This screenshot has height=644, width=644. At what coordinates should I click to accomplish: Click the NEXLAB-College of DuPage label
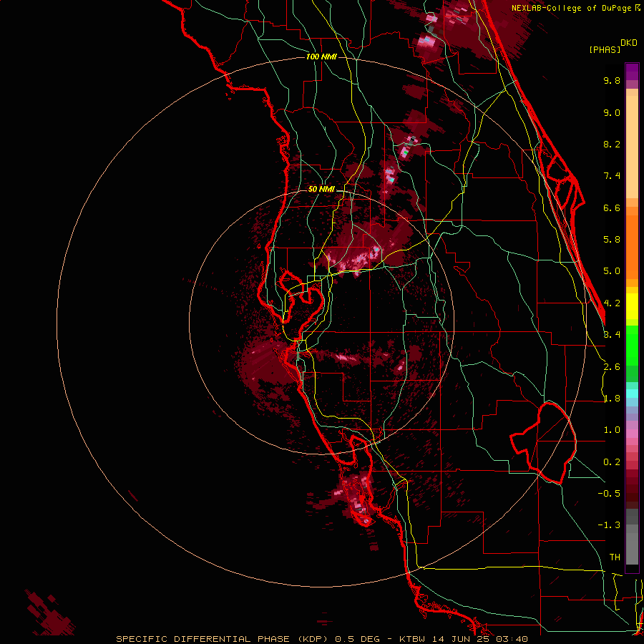coord(571,8)
